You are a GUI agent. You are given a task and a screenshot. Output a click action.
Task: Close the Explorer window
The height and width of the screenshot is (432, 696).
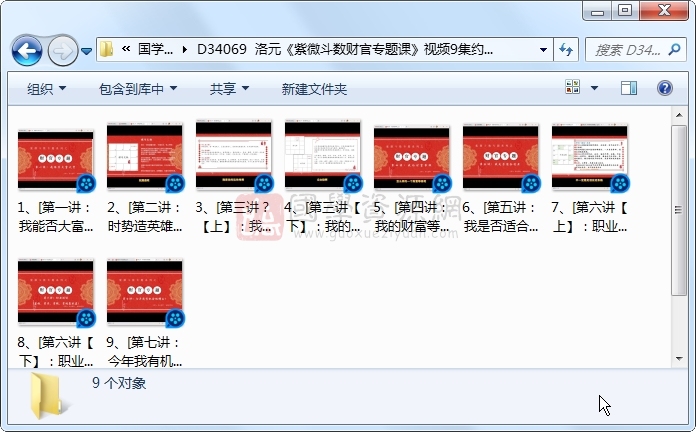(664, 11)
